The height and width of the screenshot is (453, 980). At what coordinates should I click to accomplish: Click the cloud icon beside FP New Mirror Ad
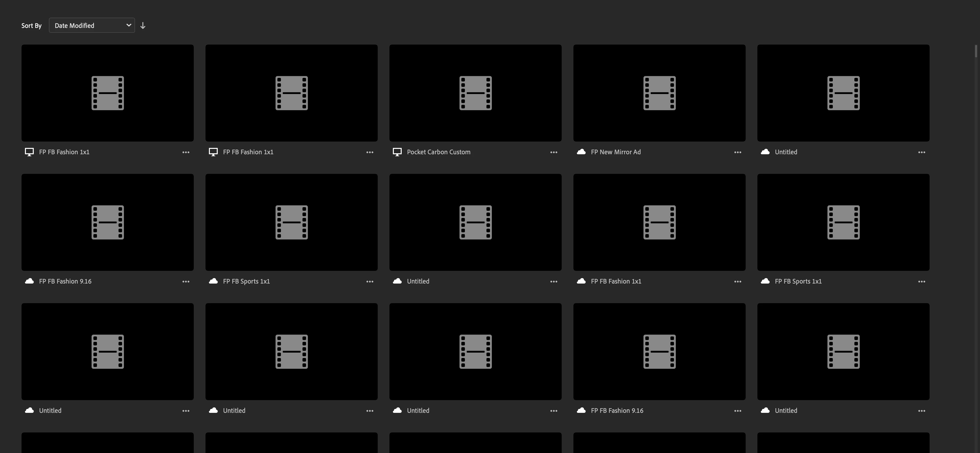[581, 152]
